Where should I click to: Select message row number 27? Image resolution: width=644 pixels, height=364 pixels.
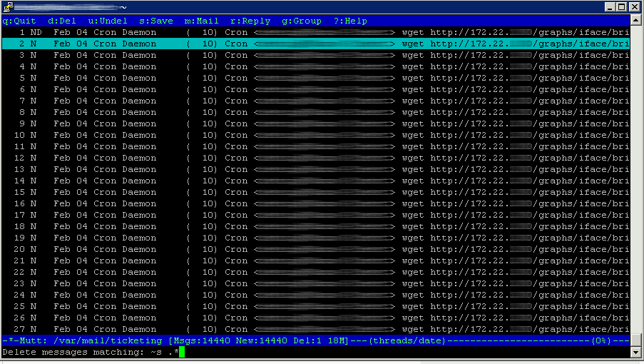click(x=315, y=329)
